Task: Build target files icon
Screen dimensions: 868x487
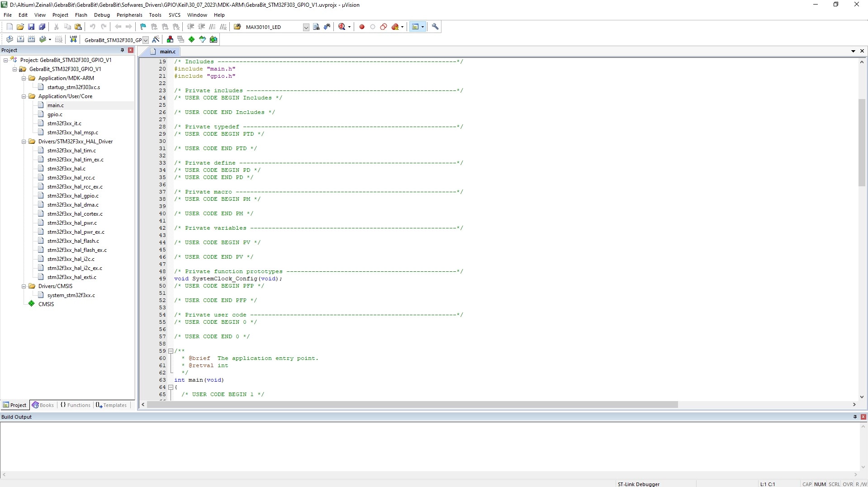Action: click(x=20, y=39)
